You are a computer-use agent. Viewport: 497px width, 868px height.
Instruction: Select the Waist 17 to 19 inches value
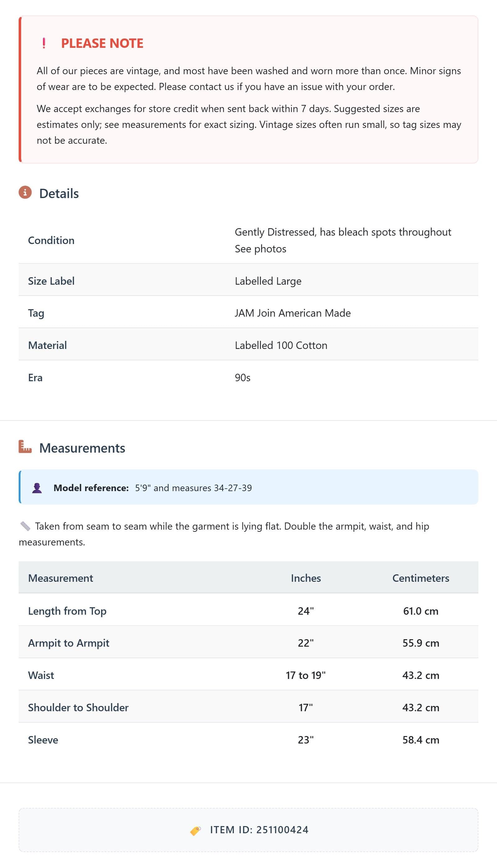306,675
